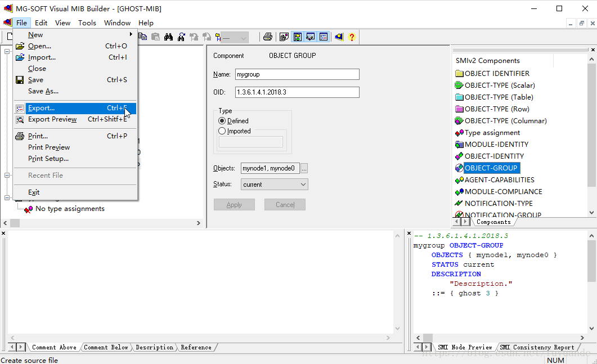Click the Copy toolbar icon
This screenshot has height=364, width=597.
tap(142, 37)
